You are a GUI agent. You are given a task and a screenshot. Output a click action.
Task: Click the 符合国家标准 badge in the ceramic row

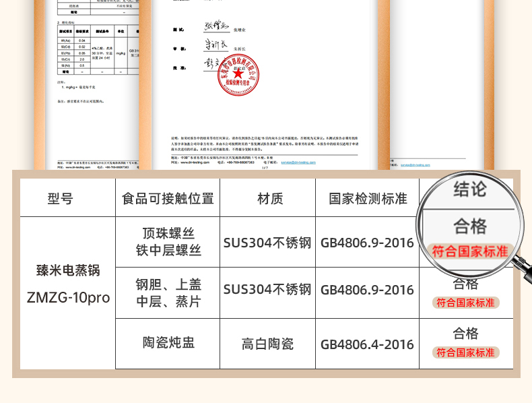click(x=466, y=352)
